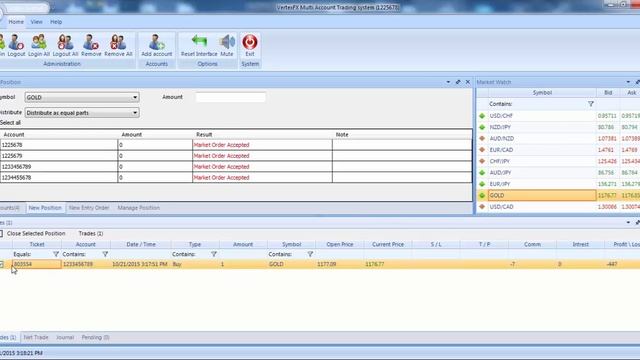The image size is (640, 360).
Task: Switch to the Pending (0) tab
Action: 95,337
